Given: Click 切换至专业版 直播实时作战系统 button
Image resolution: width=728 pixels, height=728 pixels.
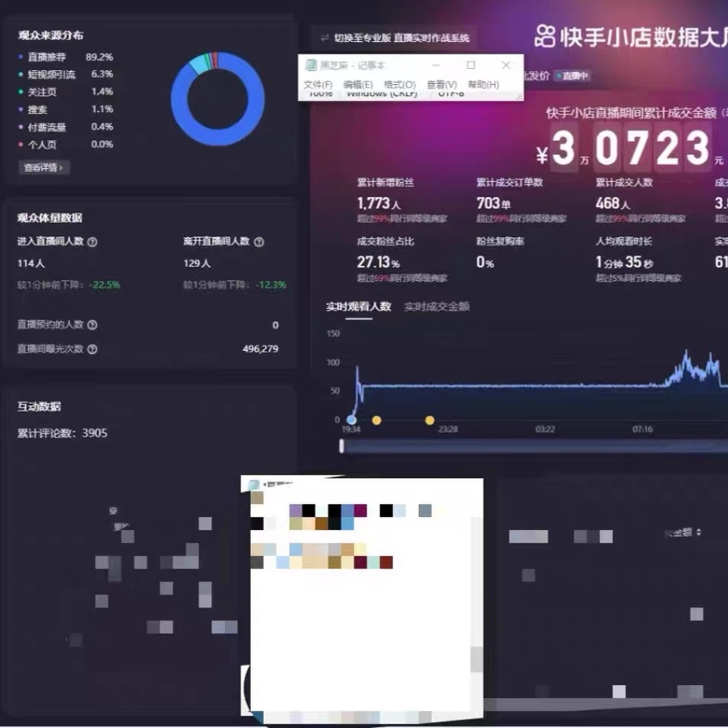Looking at the screenshot, I should (395, 38).
